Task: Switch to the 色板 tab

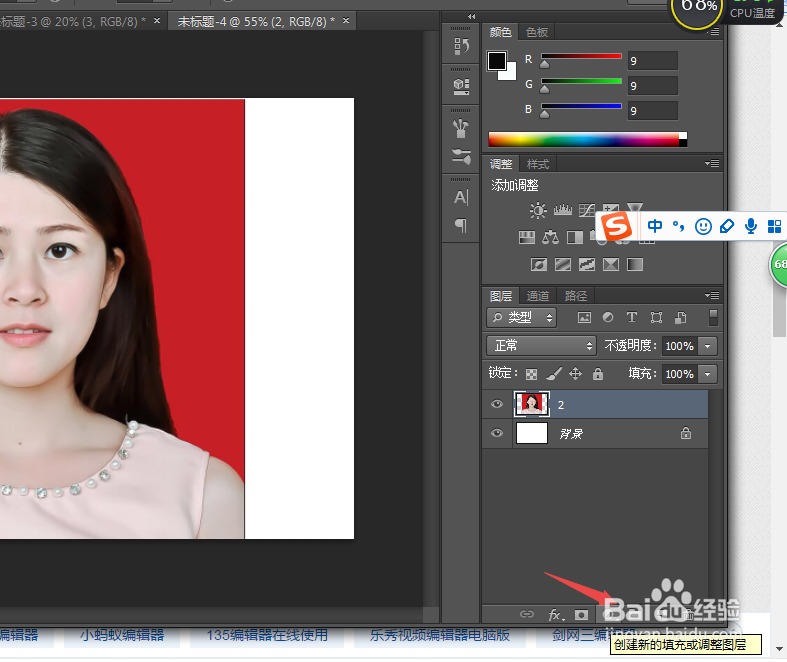Action: tap(537, 32)
